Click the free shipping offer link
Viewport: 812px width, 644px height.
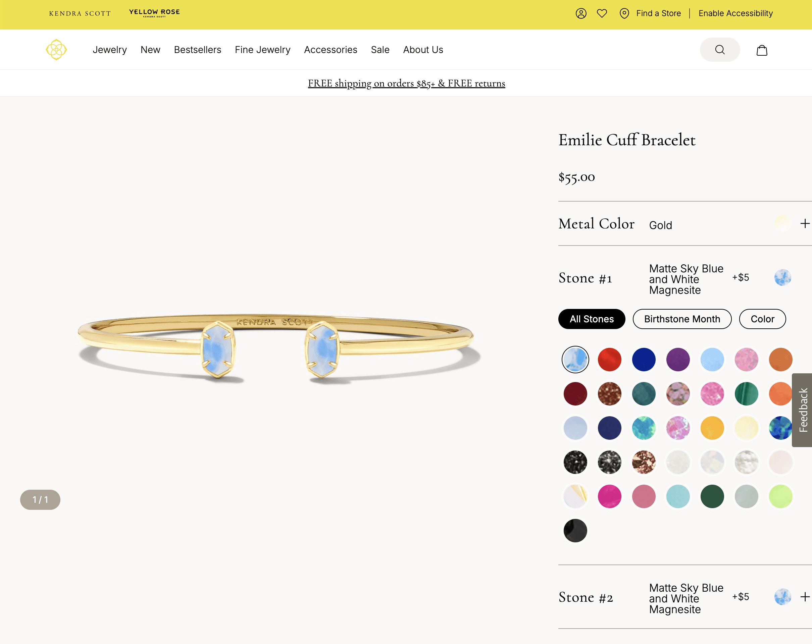(x=406, y=83)
